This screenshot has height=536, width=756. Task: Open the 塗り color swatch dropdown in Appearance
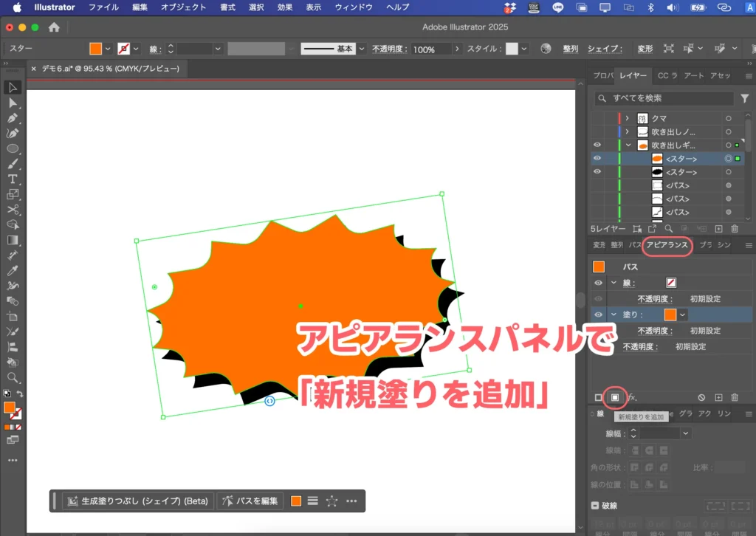point(681,315)
